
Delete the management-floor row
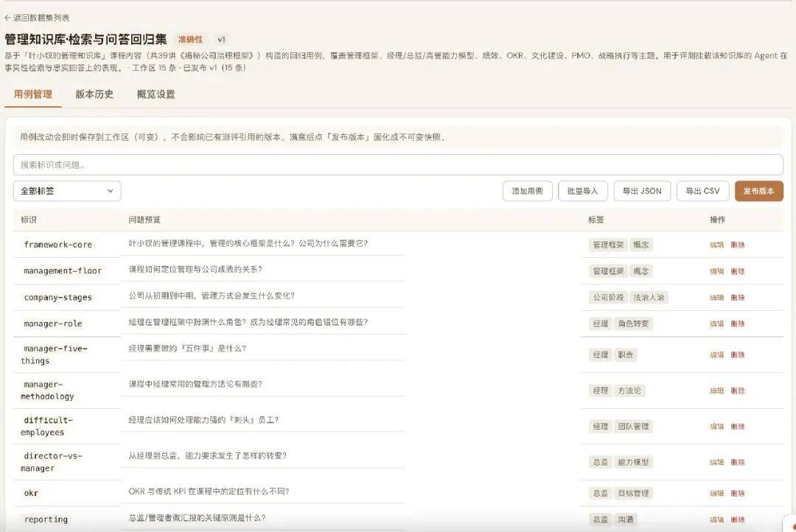click(738, 271)
